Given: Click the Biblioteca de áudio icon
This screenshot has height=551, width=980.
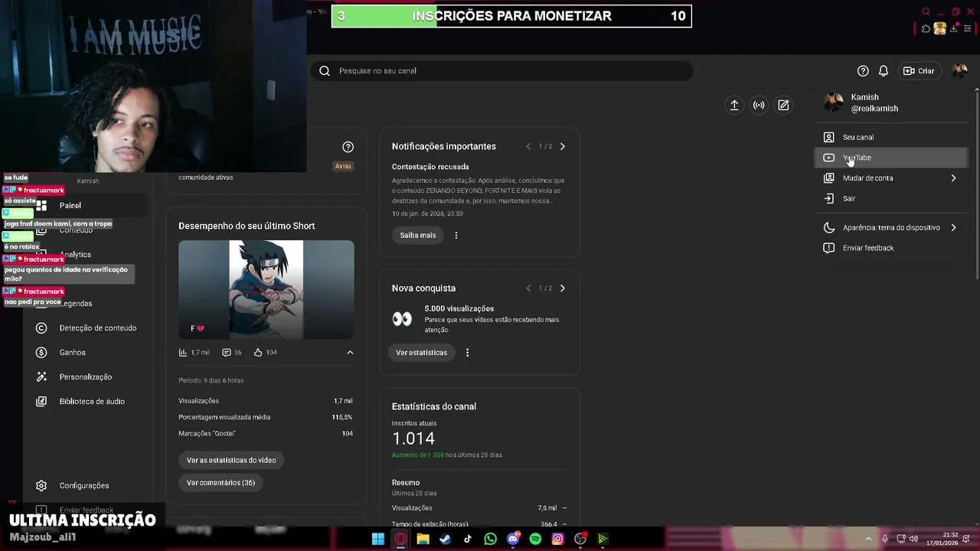Looking at the screenshot, I should tap(41, 402).
